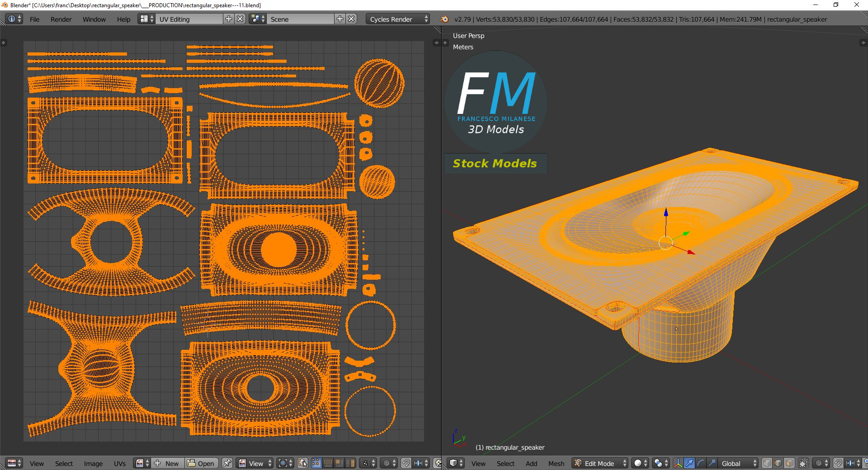The image size is (868, 470).
Task: Click the New image button
Action: click(167, 463)
